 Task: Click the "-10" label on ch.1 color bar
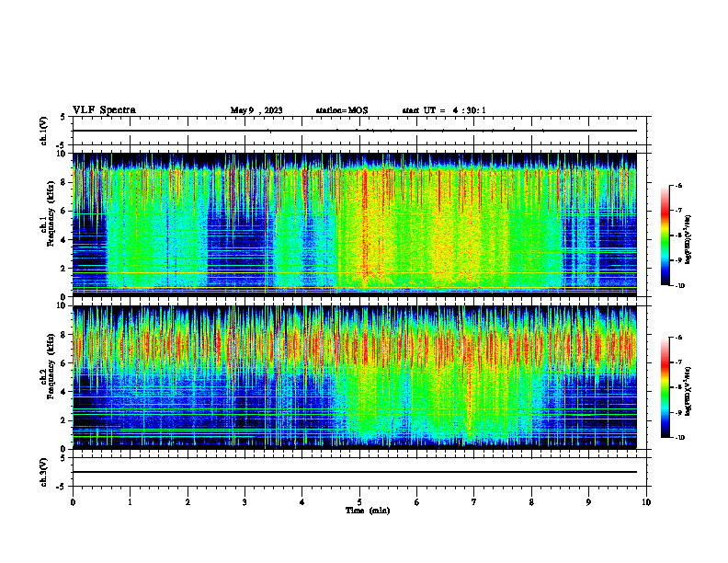(x=679, y=285)
